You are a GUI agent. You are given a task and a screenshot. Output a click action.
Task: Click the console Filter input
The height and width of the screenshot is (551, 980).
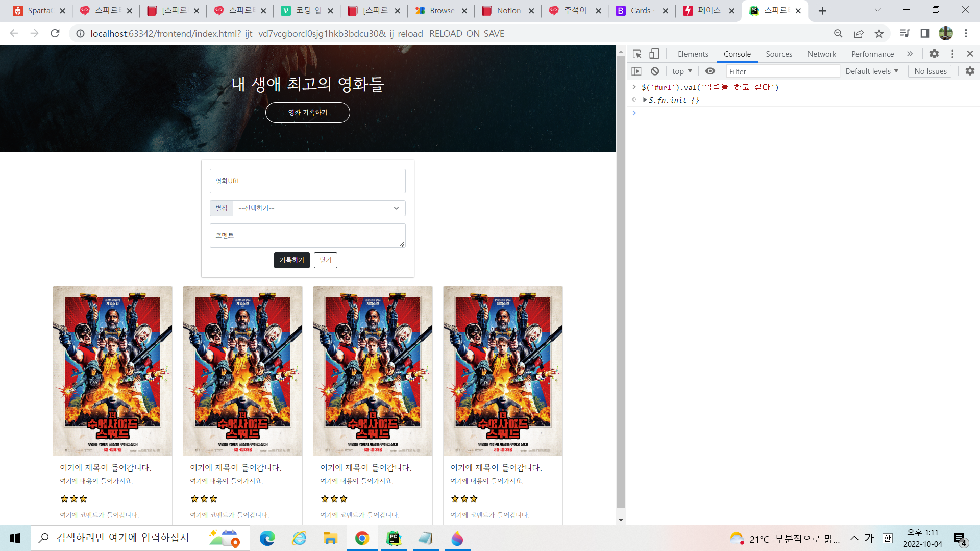tap(783, 71)
